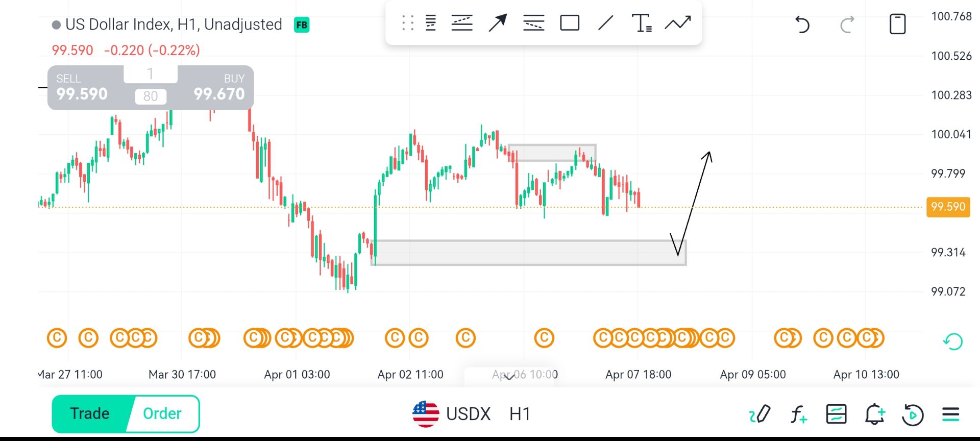The height and width of the screenshot is (441, 980).
Task: Switch to the Trade tab
Action: coord(90,413)
